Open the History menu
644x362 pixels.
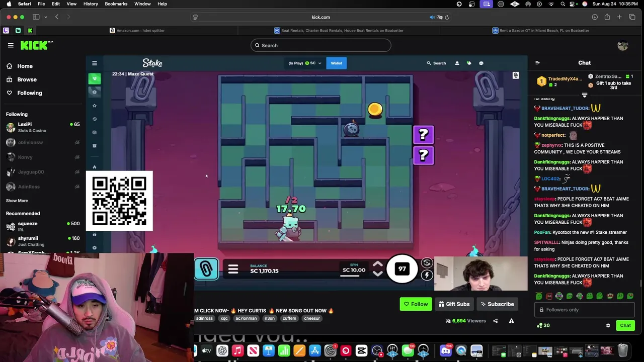pyautogui.click(x=91, y=4)
